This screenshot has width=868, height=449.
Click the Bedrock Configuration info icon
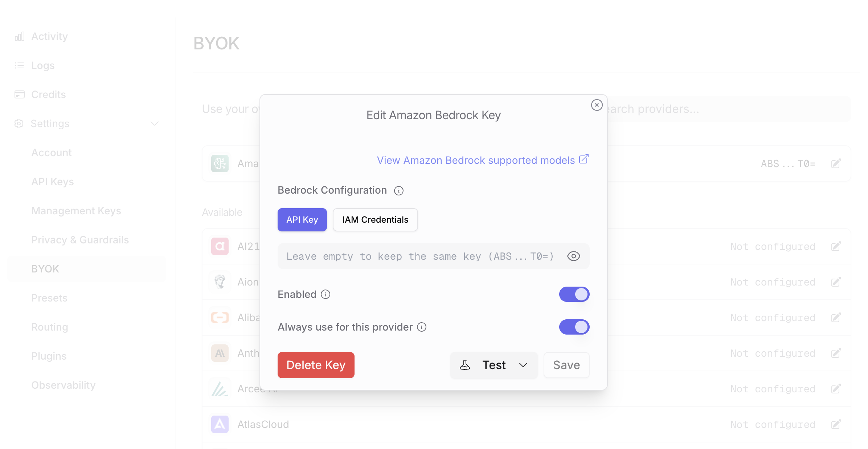[398, 191]
